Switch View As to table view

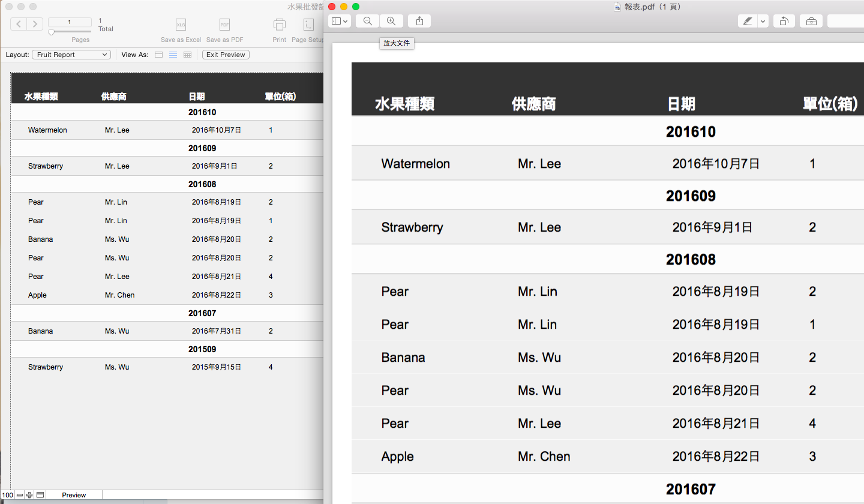(188, 55)
